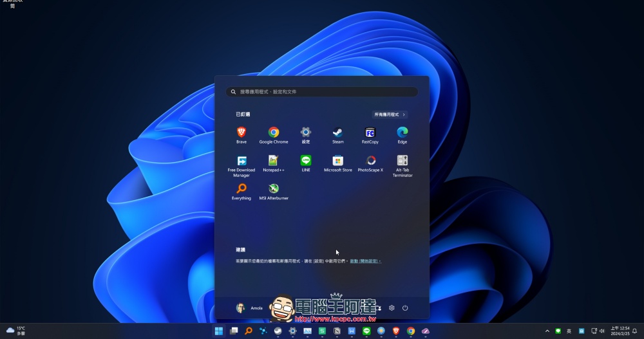Open LINE from Start menu pinned apps
This screenshot has width=644, height=339.
(305, 163)
